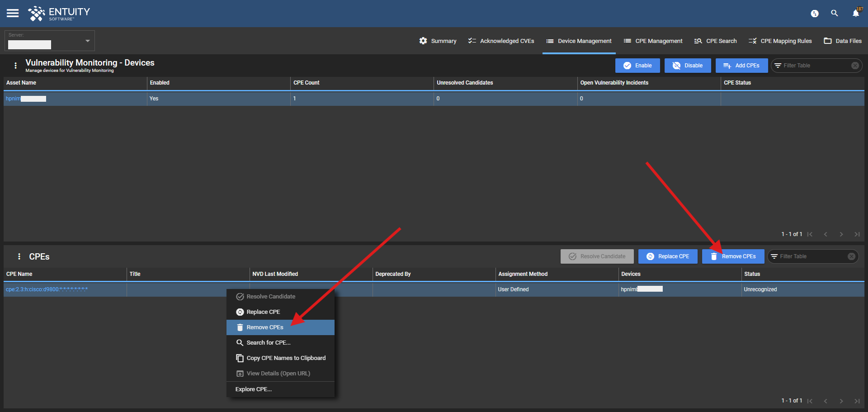Go to first page in Devices table

pyautogui.click(x=810, y=234)
